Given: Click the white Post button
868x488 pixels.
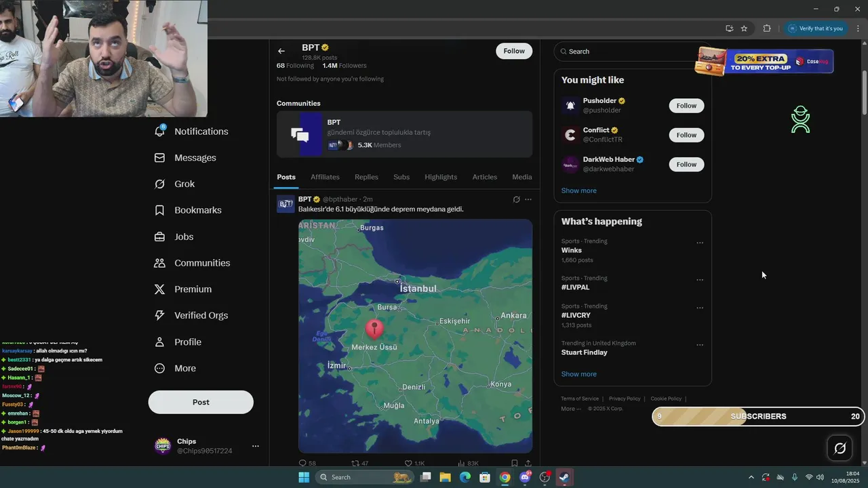Looking at the screenshot, I should tap(201, 402).
